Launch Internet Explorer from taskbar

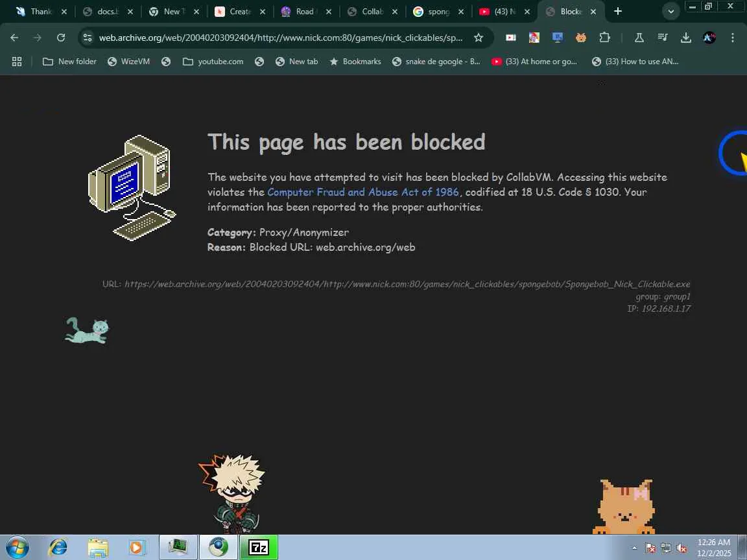58,548
